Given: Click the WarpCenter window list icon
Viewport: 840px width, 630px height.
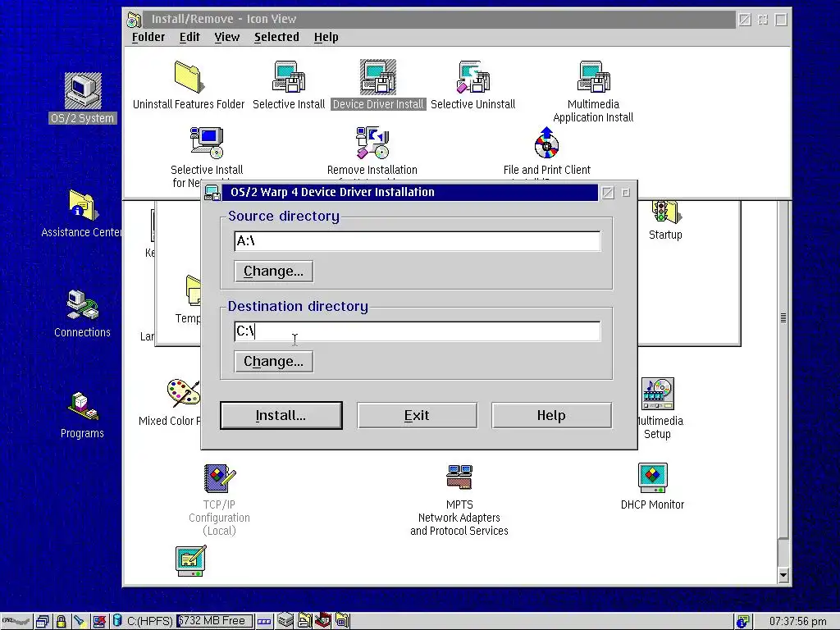Looking at the screenshot, I should point(43,622).
